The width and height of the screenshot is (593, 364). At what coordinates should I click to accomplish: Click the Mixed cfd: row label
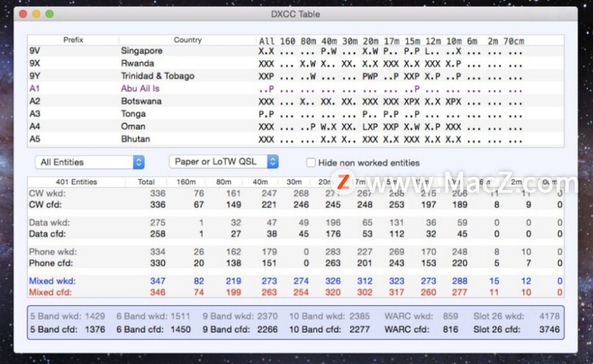(51, 292)
